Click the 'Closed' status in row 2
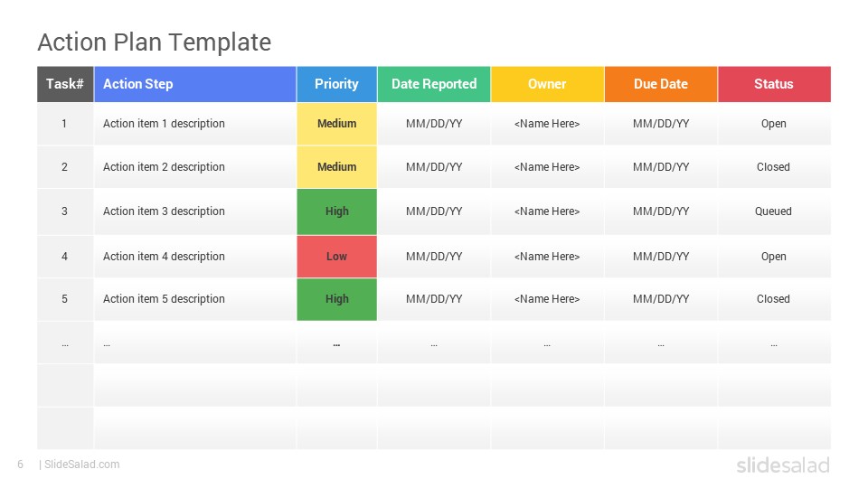Image resolution: width=868 pixels, height=488 pixels. tap(774, 167)
